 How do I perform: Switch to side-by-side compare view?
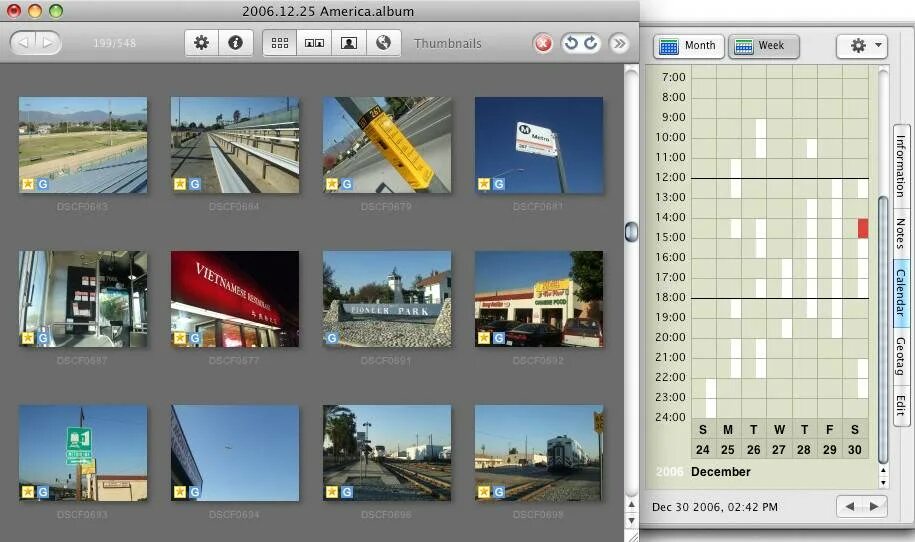pos(315,43)
